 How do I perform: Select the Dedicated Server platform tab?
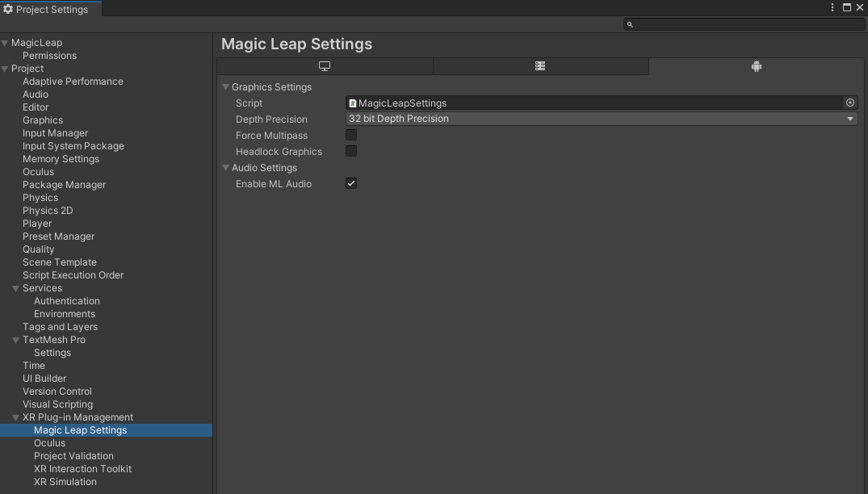[x=540, y=66]
